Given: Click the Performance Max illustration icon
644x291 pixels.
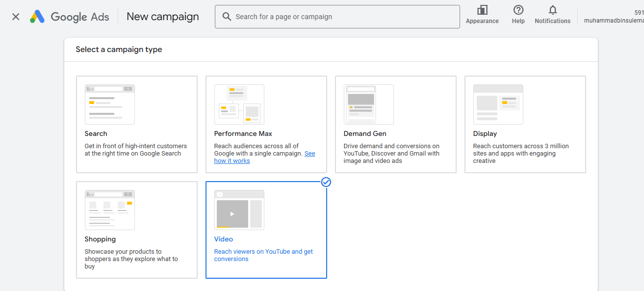Looking at the screenshot, I should click(239, 104).
